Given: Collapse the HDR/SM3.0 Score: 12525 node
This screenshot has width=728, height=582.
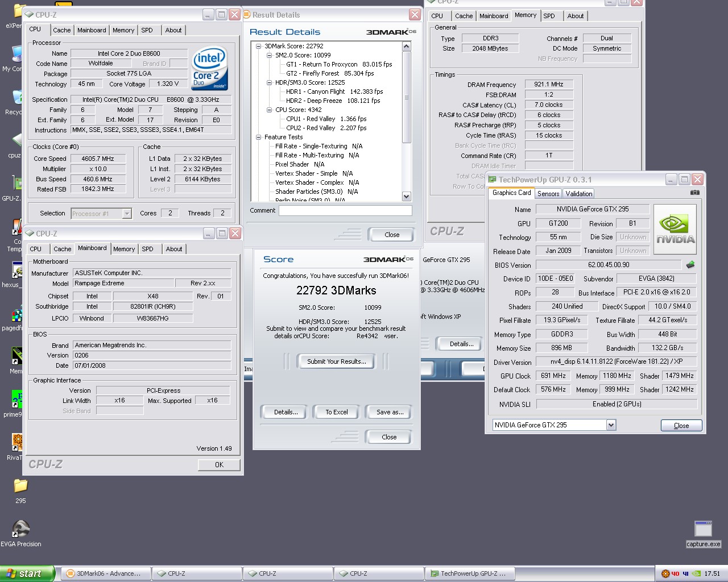Looking at the screenshot, I should (270, 82).
